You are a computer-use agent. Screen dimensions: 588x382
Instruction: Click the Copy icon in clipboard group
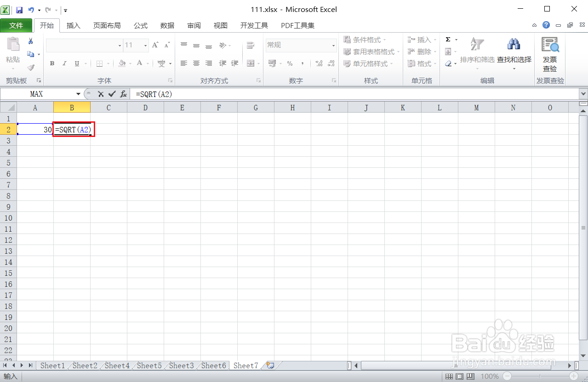(x=30, y=54)
